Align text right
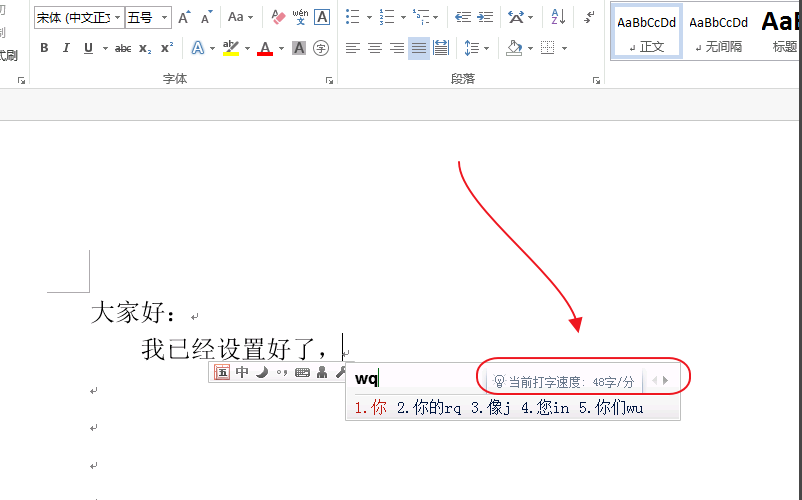 (x=396, y=48)
